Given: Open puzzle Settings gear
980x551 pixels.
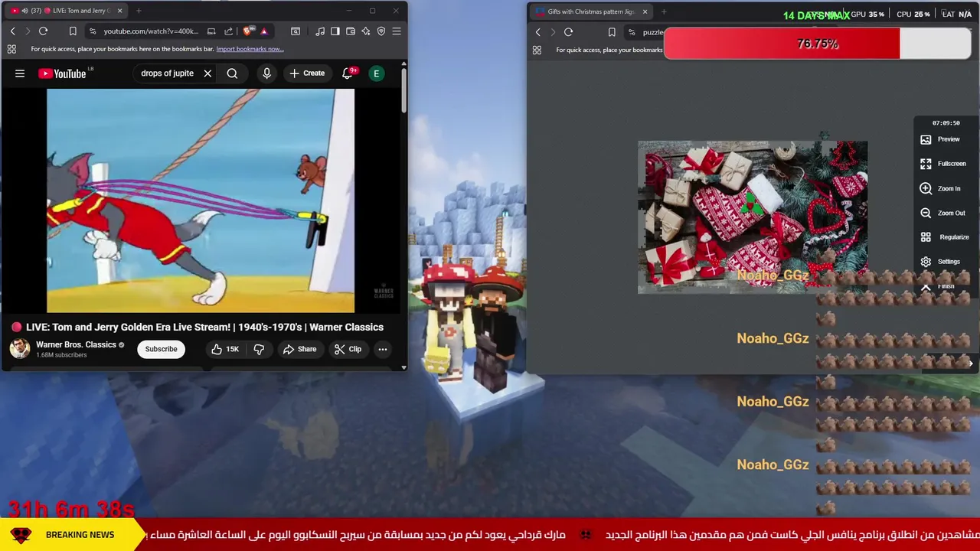Looking at the screenshot, I should [x=940, y=262].
